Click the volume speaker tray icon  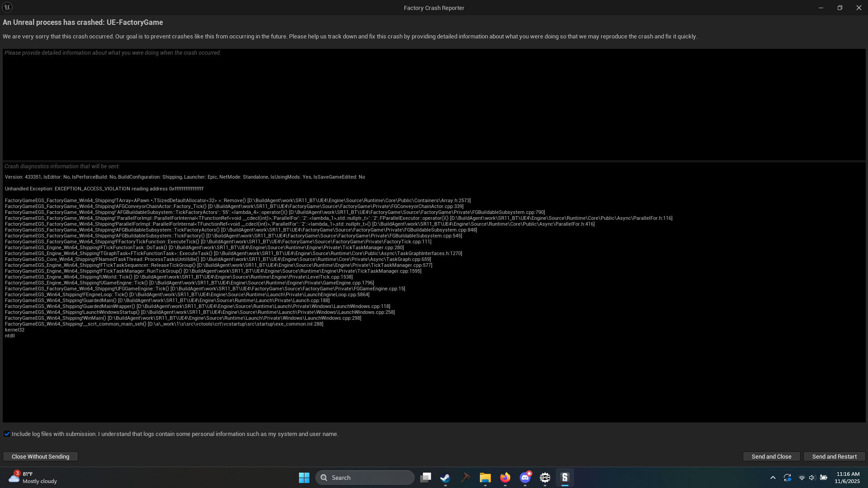[812, 478]
